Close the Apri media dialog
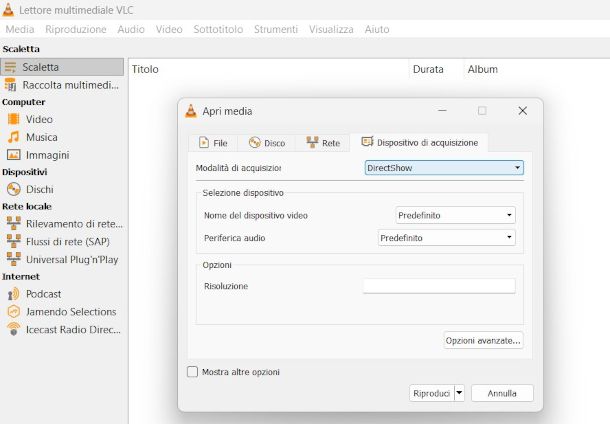This screenshot has height=424, width=610. pyautogui.click(x=522, y=111)
